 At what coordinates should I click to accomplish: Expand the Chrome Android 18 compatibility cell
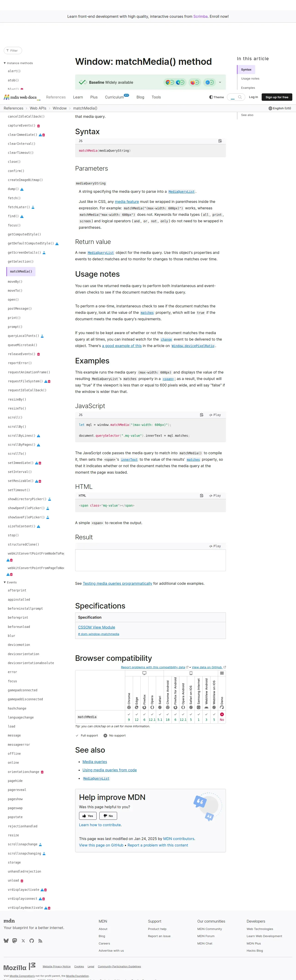(x=167, y=717)
